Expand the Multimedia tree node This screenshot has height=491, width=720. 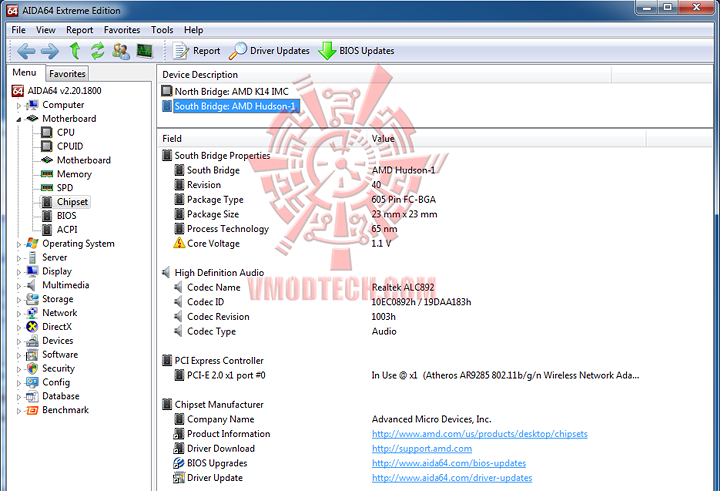[x=19, y=286]
